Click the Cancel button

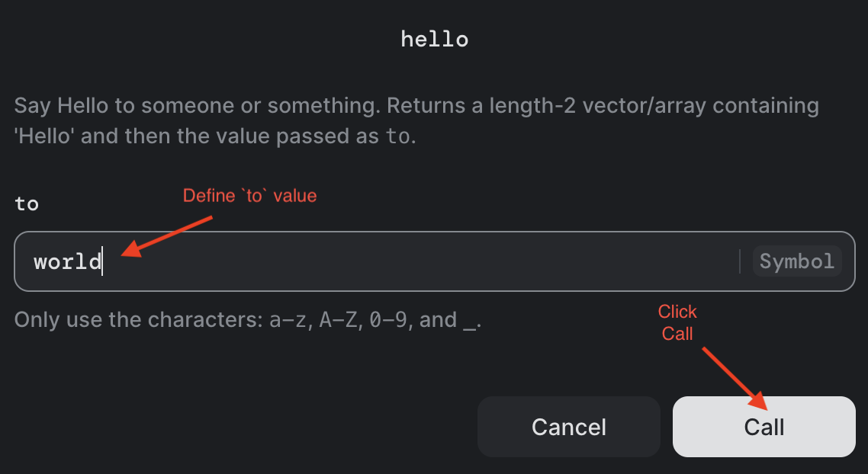(568, 427)
